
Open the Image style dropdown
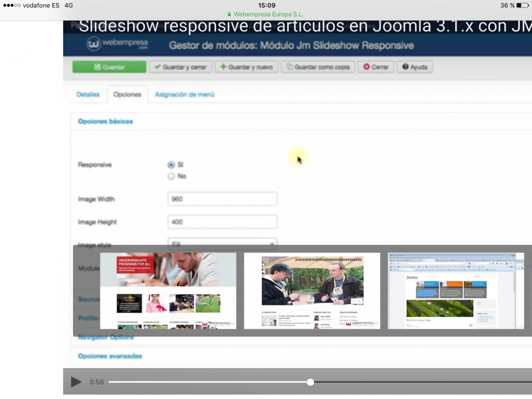[x=222, y=243]
